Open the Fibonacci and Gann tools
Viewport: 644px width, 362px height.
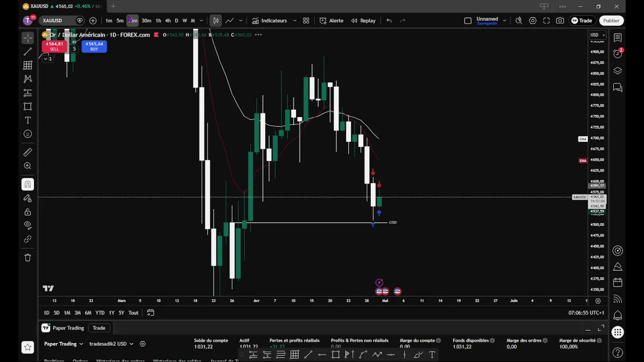pos(28,65)
